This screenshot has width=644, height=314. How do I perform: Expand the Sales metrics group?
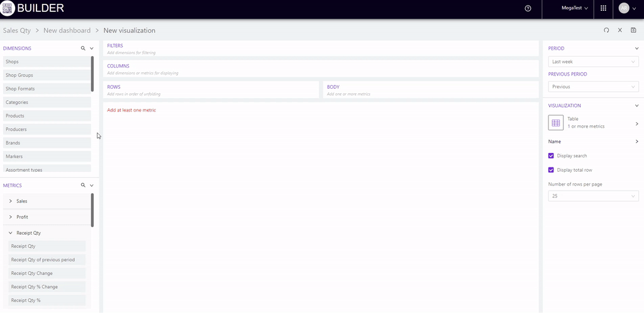click(11, 201)
